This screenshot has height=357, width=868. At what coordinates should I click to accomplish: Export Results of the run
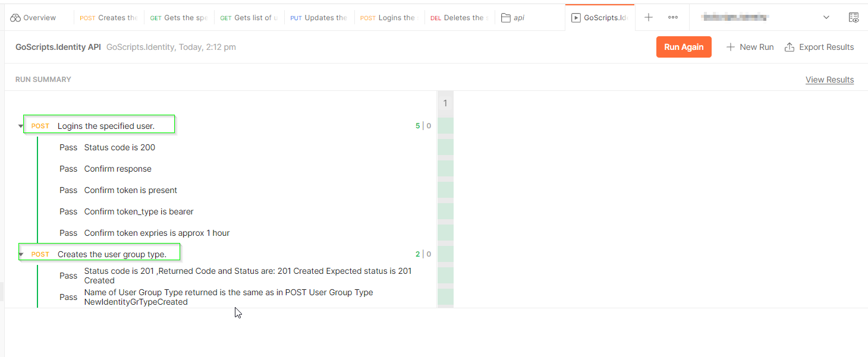pos(819,47)
